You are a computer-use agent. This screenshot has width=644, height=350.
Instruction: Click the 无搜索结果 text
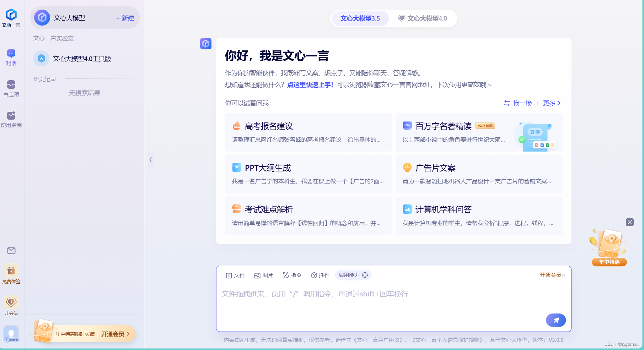(85, 93)
